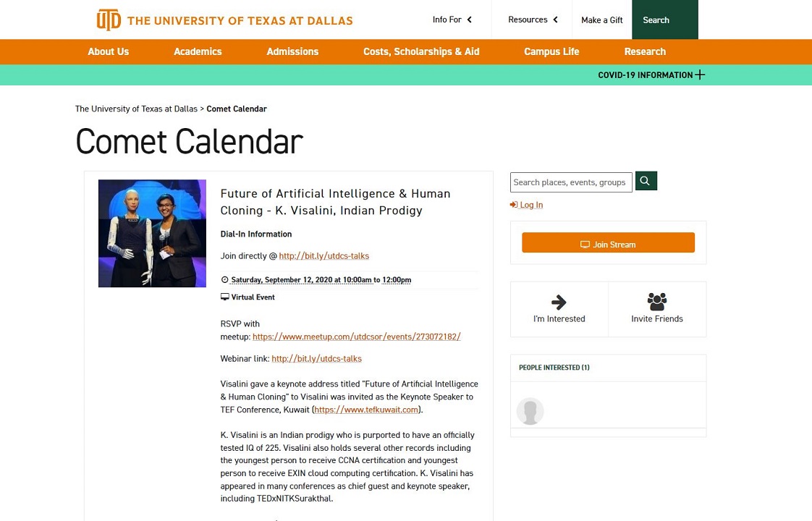Open the meetup.com RSVP link
The width and height of the screenshot is (812, 521).
pos(356,336)
